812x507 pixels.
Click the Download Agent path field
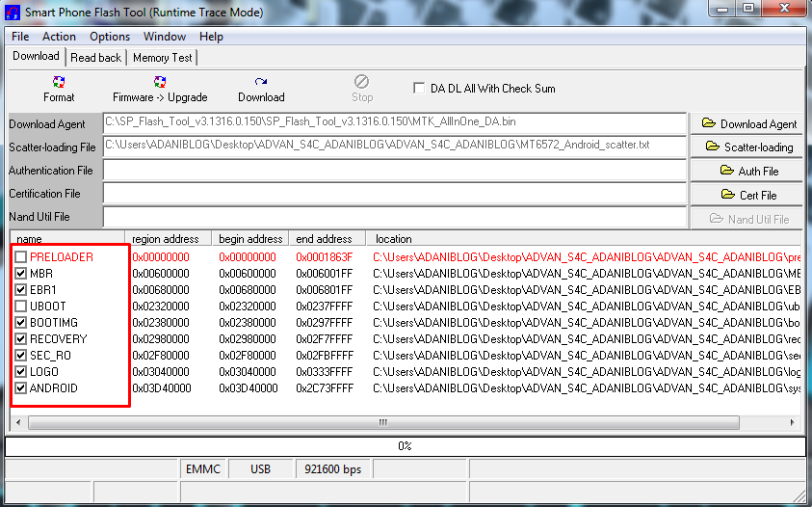click(x=395, y=123)
